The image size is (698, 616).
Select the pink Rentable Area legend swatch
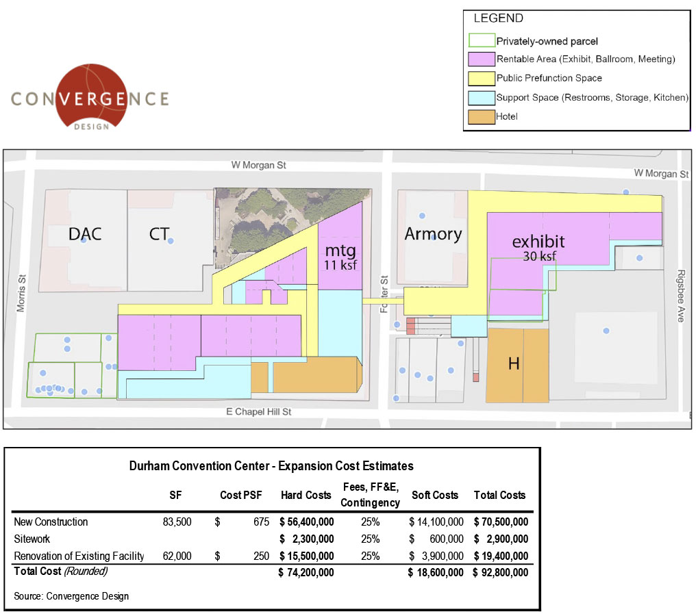(x=482, y=59)
